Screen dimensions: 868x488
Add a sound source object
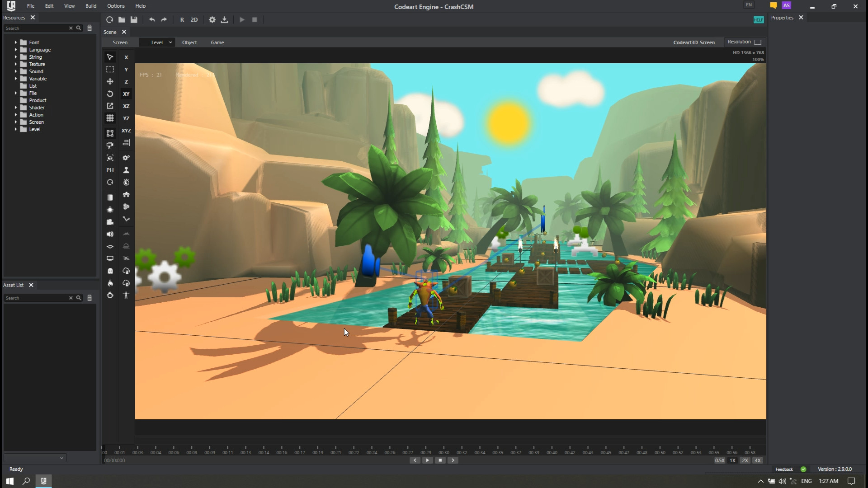(x=110, y=234)
